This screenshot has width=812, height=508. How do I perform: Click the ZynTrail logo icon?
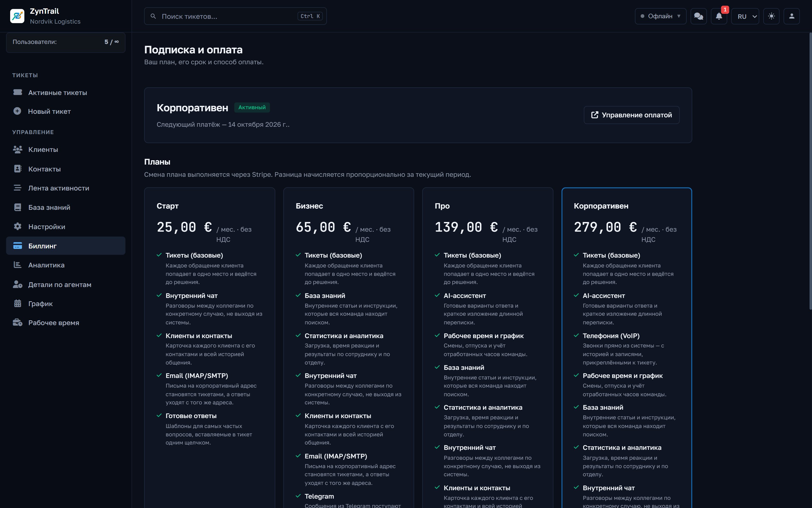point(17,16)
